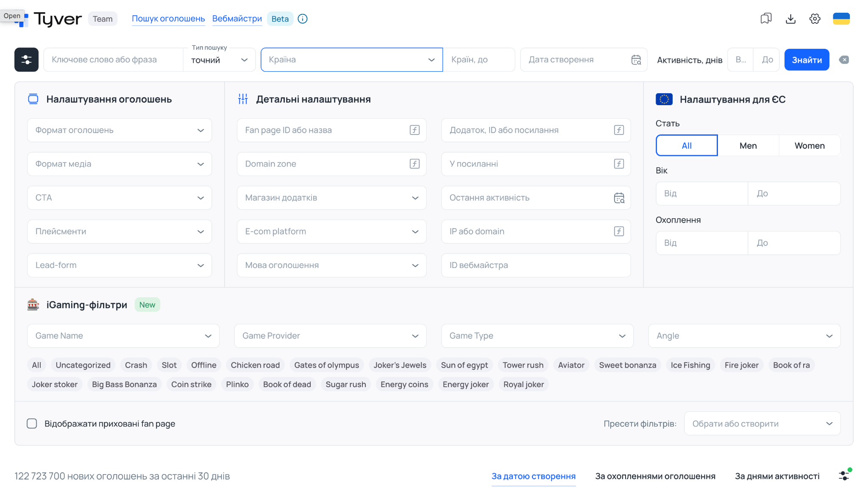Open the Мова оголошення dropdown
This screenshot has width=868, height=491.
pos(331,265)
